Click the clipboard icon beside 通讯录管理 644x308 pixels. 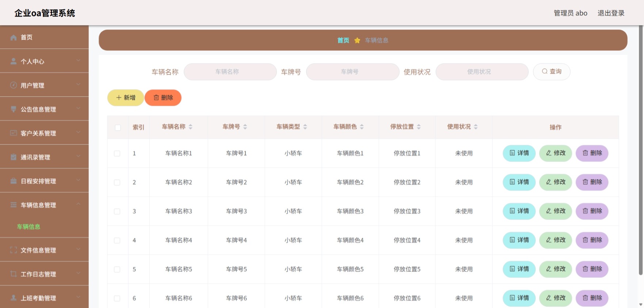click(14, 157)
